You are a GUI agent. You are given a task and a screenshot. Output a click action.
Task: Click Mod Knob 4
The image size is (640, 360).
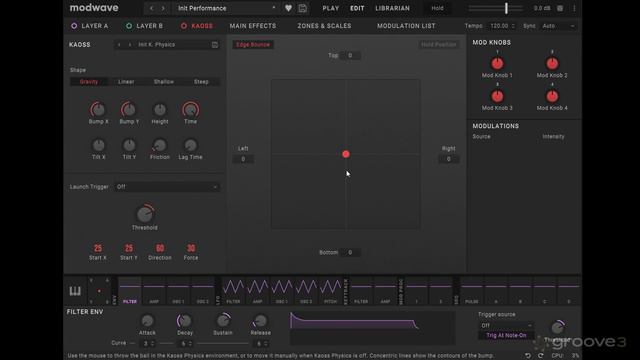[x=552, y=96]
